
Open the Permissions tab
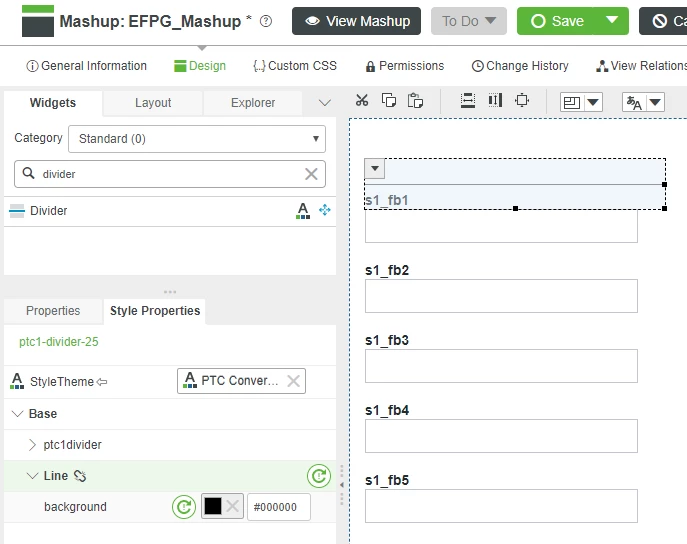(405, 66)
